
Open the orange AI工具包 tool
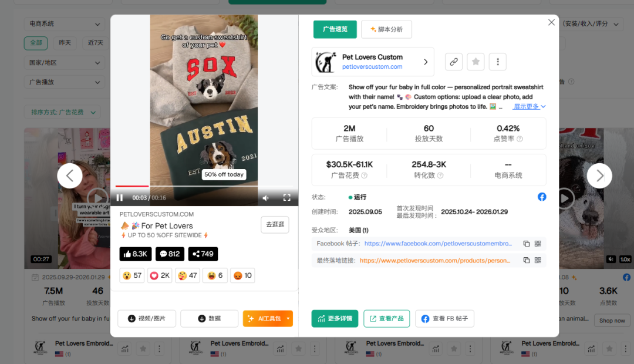(268, 318)
